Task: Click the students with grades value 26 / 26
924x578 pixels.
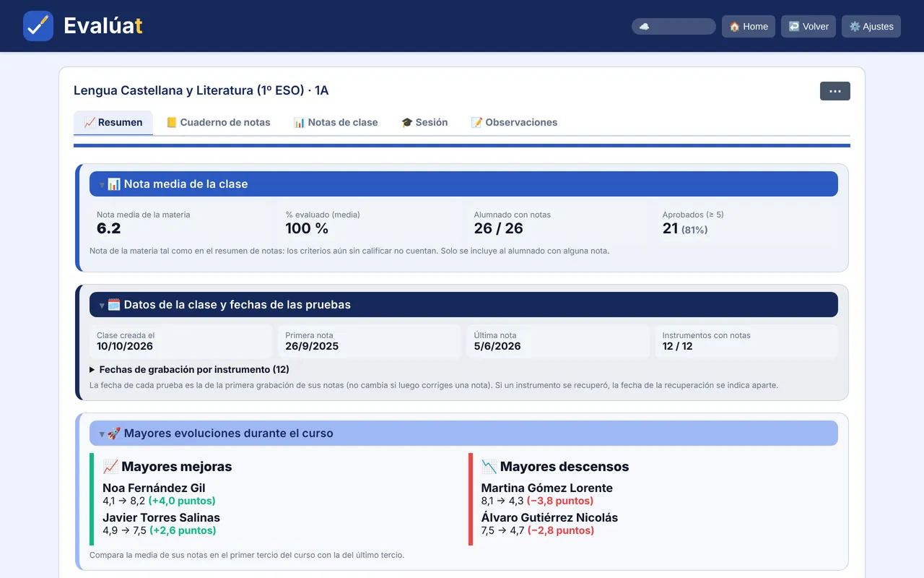Action: (x=498, y=228)
